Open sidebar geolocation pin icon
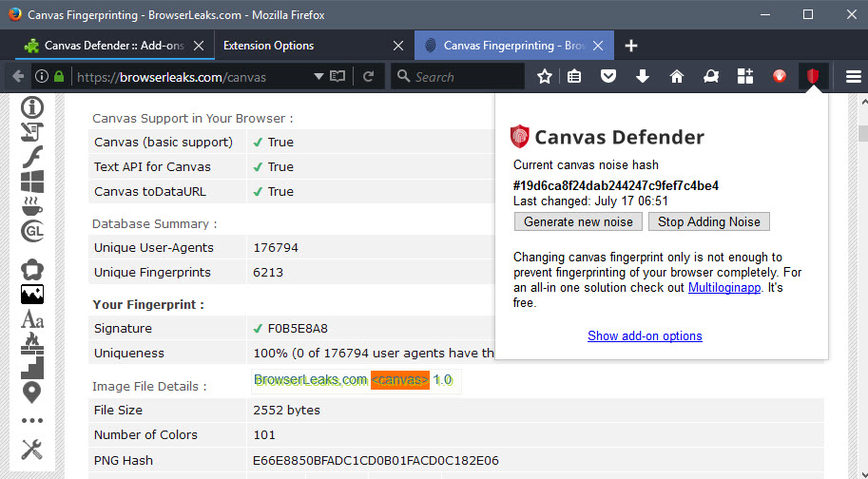Image resolution: width=868 pixels, height=479 pixels. click(32, 393)
